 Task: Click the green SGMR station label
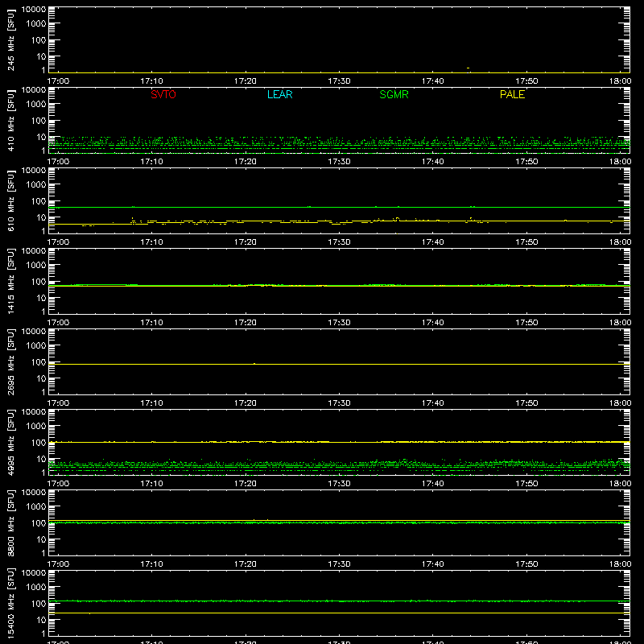[x=394, y=94]
